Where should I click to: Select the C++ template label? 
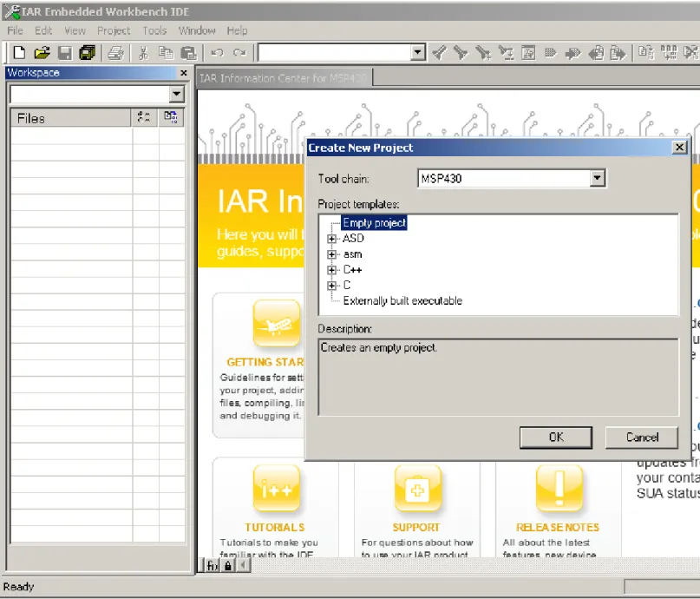(x=352, y=270)
